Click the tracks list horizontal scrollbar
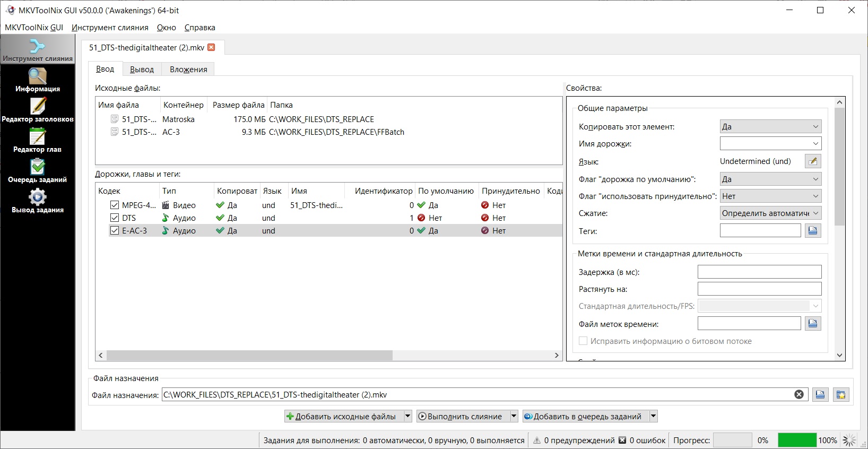Screen dimensions: 868x449 pyautogui.click(x=249, y=355)
